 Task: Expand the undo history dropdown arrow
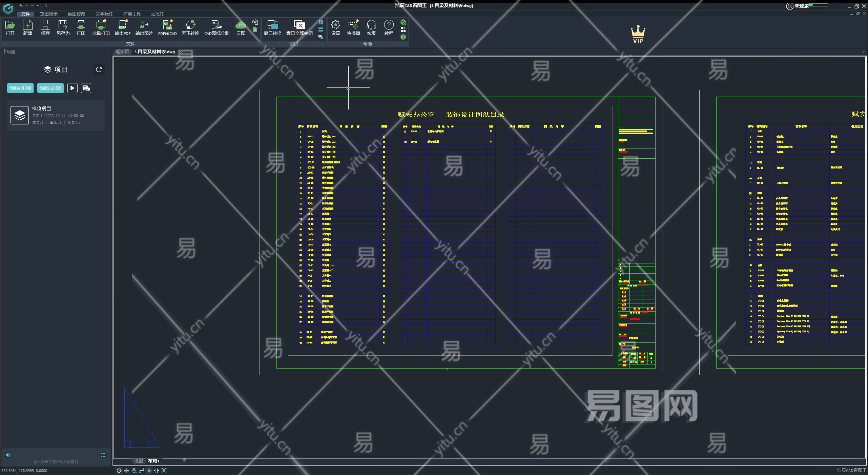point(26,5)
